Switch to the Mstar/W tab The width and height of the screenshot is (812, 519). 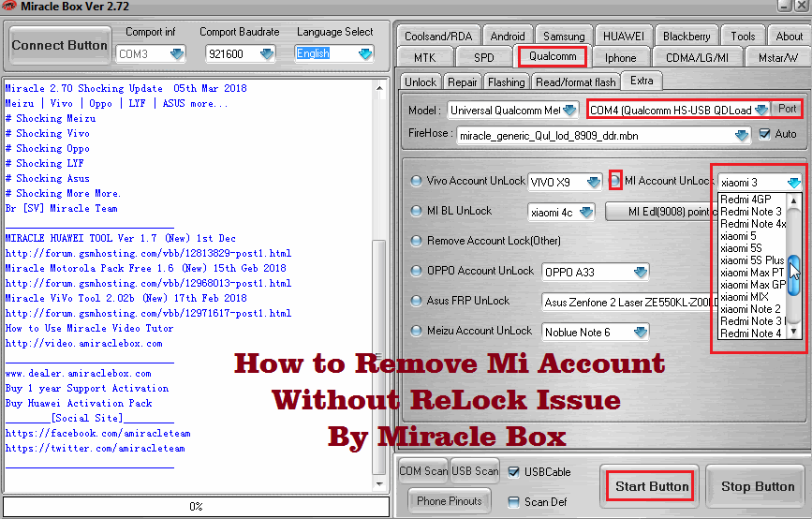777,57
